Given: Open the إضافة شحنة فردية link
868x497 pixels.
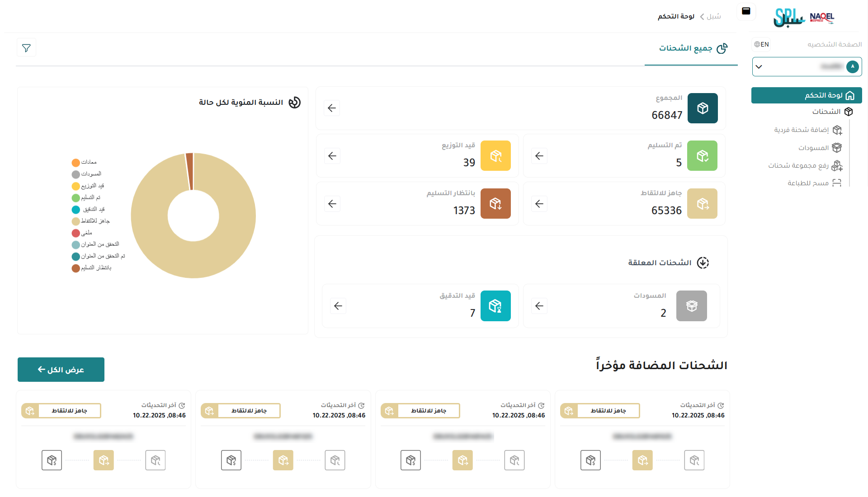Looking at the screenshot, I should pos(808,130).
